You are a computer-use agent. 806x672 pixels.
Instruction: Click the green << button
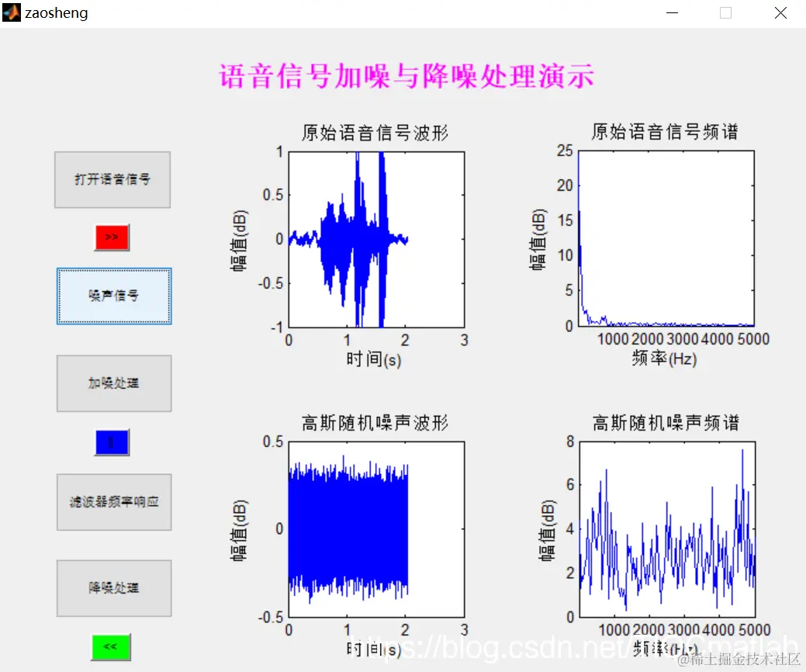coord(111,647)
